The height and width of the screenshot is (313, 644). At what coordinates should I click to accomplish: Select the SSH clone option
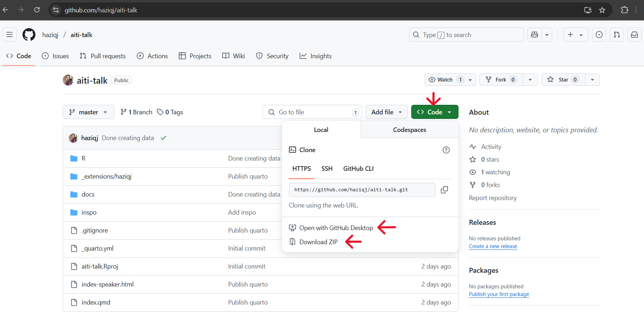pos(327,169)
